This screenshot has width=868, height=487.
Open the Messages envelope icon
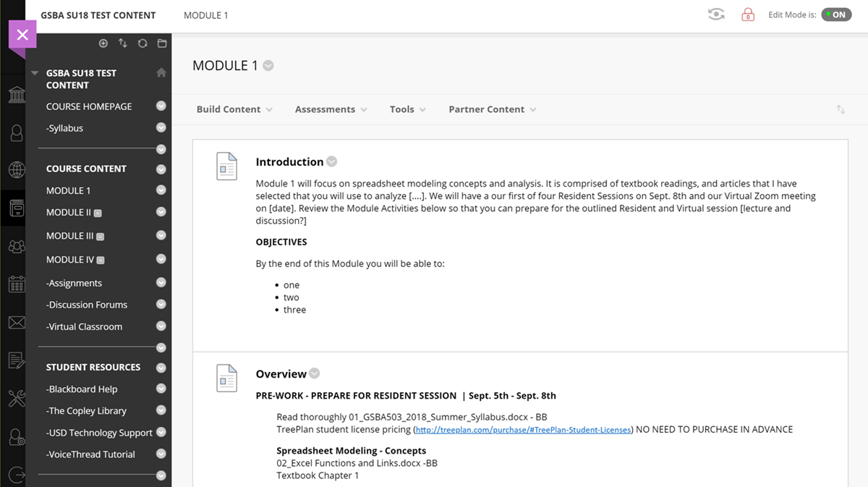tap(16, 323)
